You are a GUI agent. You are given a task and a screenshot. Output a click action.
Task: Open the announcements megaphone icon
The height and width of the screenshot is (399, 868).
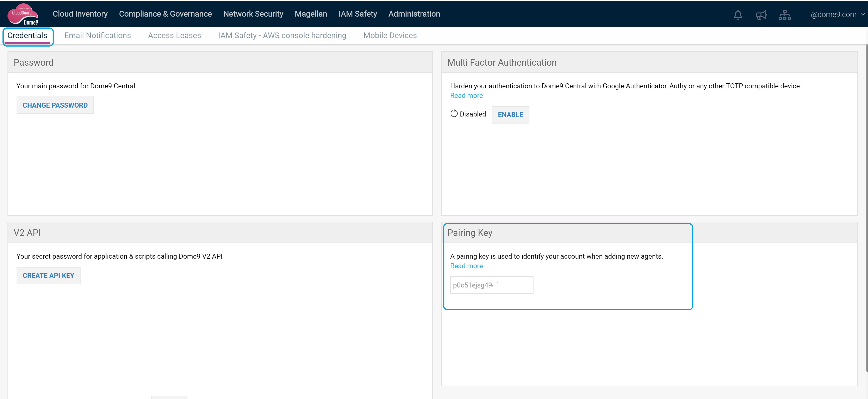761,15
